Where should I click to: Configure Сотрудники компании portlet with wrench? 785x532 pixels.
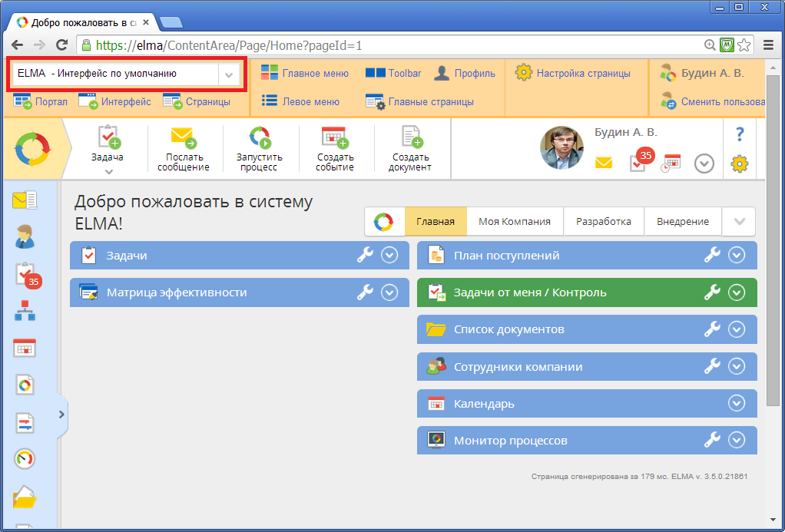pyautogui.click(x=712, y=366)
